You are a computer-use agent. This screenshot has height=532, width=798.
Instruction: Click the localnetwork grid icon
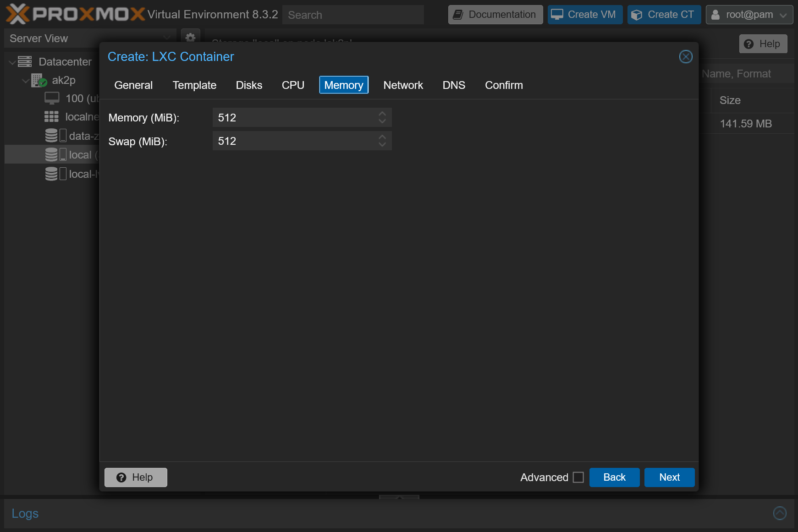tap(51, 117)
